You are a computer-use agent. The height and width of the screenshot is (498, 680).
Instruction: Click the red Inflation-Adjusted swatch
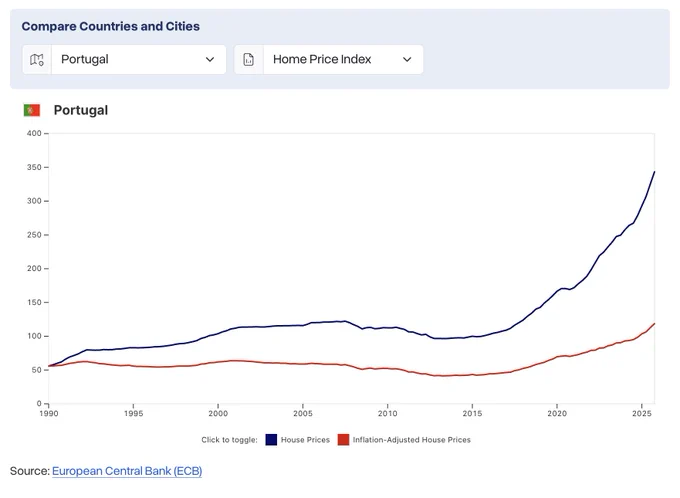coord(343,440)
